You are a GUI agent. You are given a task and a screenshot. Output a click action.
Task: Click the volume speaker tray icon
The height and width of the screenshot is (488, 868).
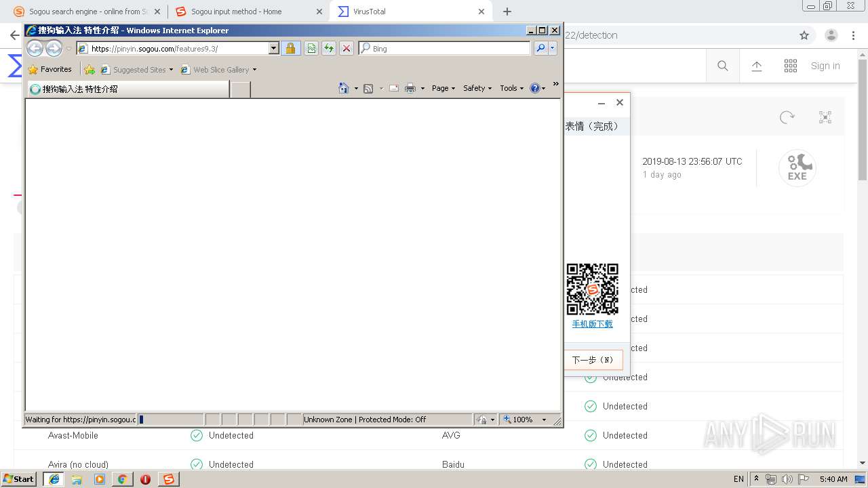pyautogui.click(x=787, y=479)
